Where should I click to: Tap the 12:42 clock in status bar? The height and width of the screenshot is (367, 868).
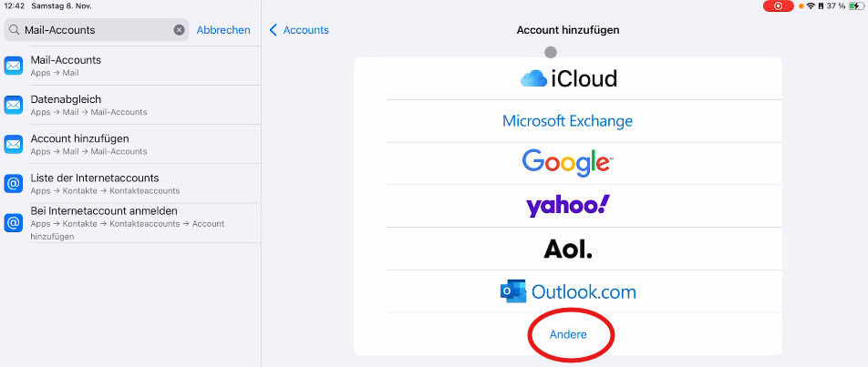(14, 6)
